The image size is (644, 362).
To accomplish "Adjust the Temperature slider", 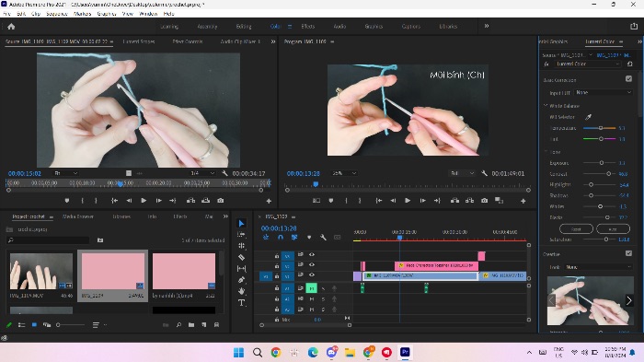I will [601, 128].
